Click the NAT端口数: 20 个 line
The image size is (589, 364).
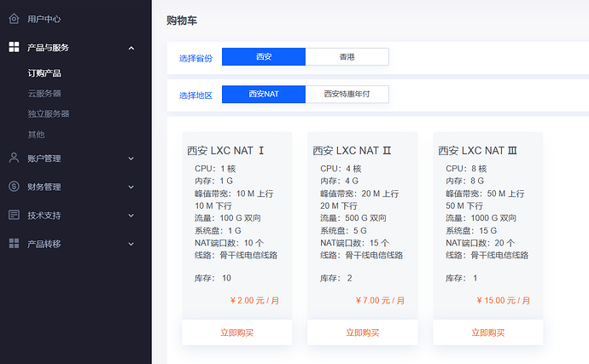pos(480,243)
